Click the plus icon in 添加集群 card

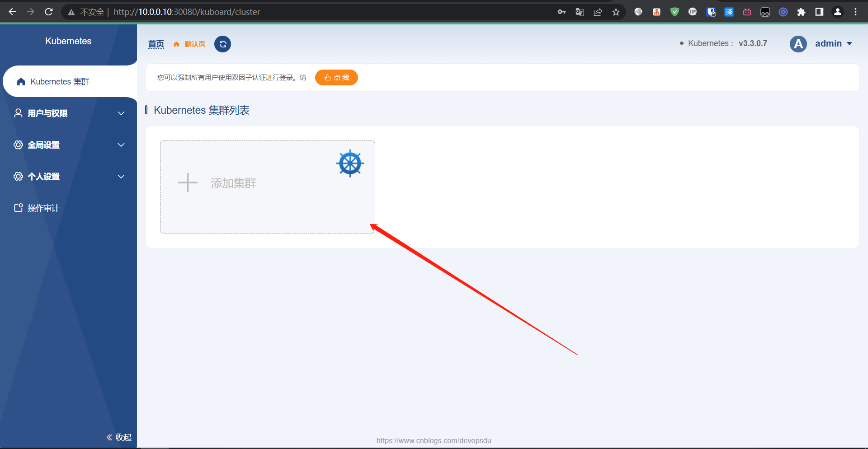pyautogui.click(x=188, y=183)
